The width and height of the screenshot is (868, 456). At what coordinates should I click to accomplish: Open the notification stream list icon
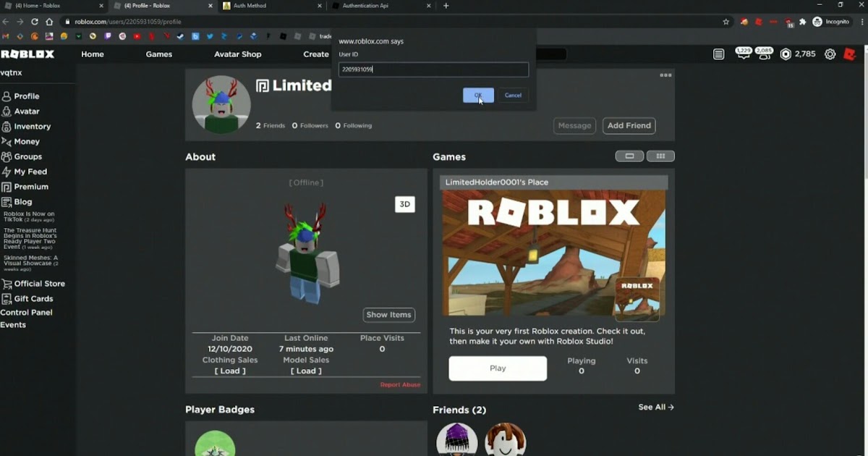coord(718,54)
